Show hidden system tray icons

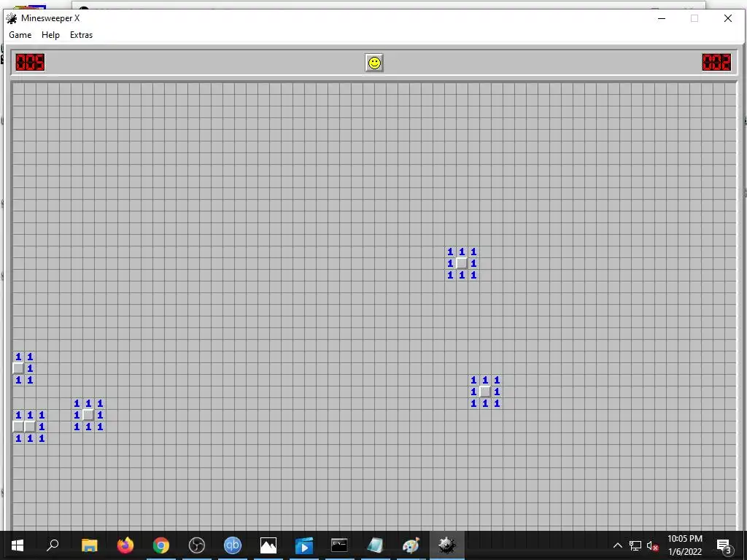point(617,545)
